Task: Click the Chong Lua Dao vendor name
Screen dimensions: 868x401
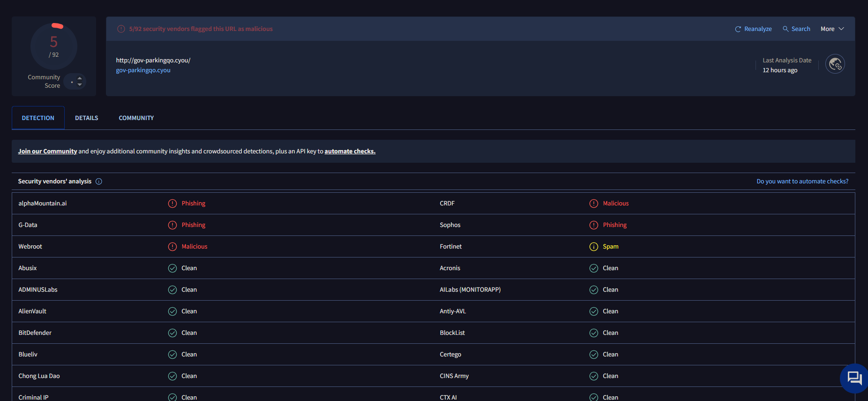Action: (x=39, y=376)
